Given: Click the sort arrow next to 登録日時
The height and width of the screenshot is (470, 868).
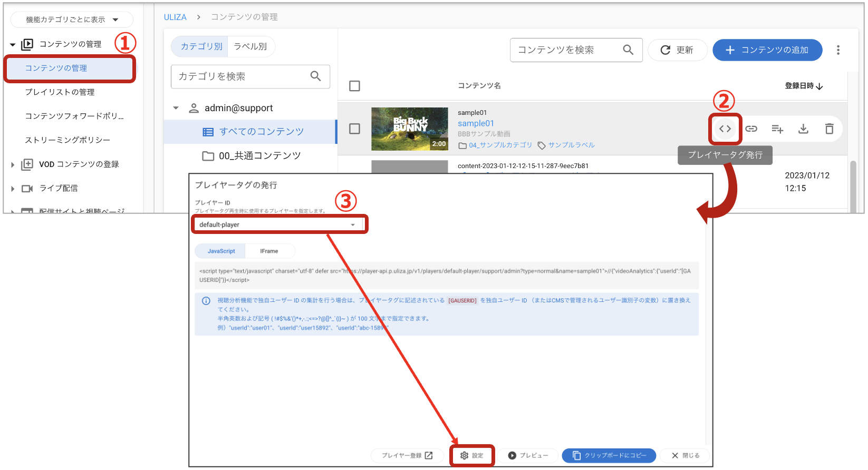Looking at the screenshot, I should coord(819,86).
